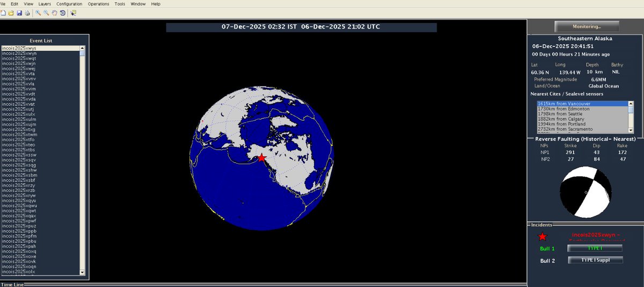Select event incois2025xwys in Event List
Image resolution: width=644 pixels, height=287 pixels.
coord(40,48)
